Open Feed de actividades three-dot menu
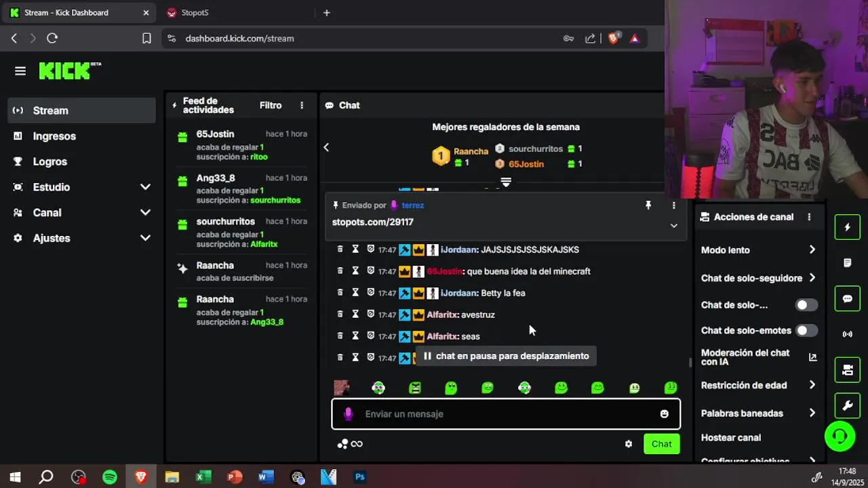The width and height of the screenshot is (868, 488). [302, 105]
